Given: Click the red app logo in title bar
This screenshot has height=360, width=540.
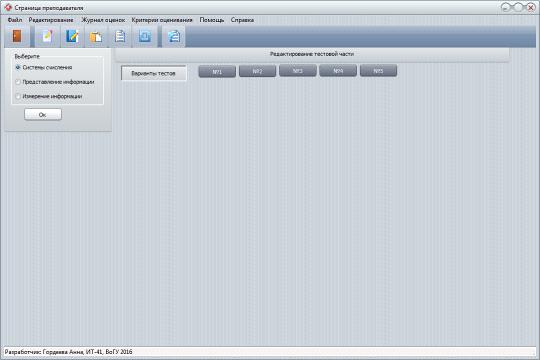Looking at the screenshot, I should tap(8, 7).
